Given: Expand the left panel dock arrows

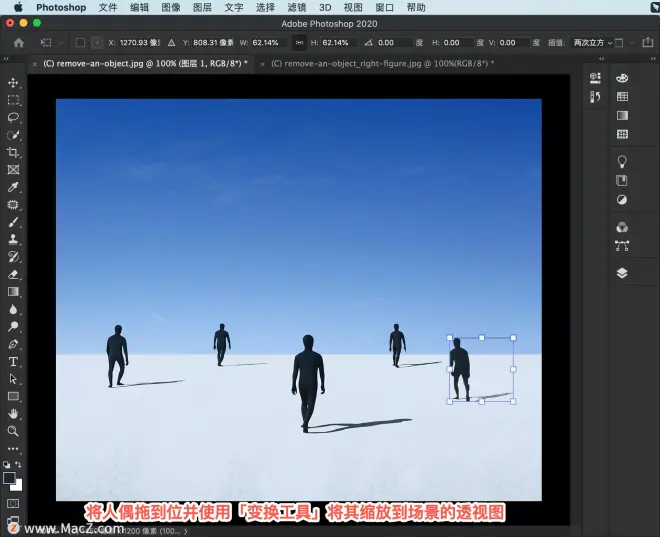Looking at the screenshot, I should click(601, 58).
